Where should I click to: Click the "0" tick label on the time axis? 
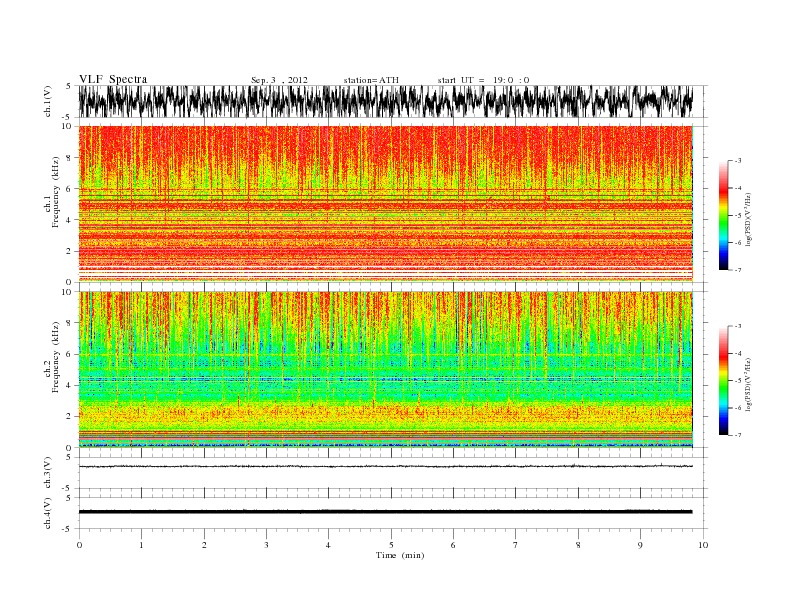click(x=79, y=545)
